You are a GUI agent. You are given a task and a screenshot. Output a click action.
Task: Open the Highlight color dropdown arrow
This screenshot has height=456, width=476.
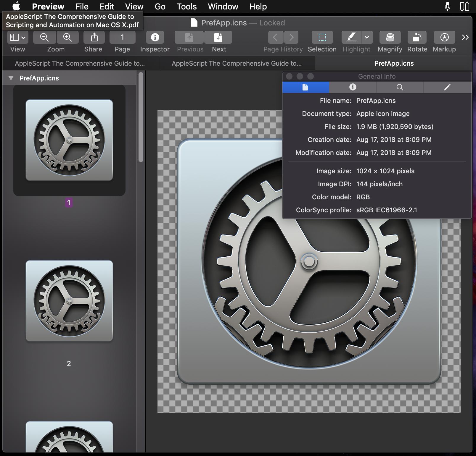tap(367, 37)
